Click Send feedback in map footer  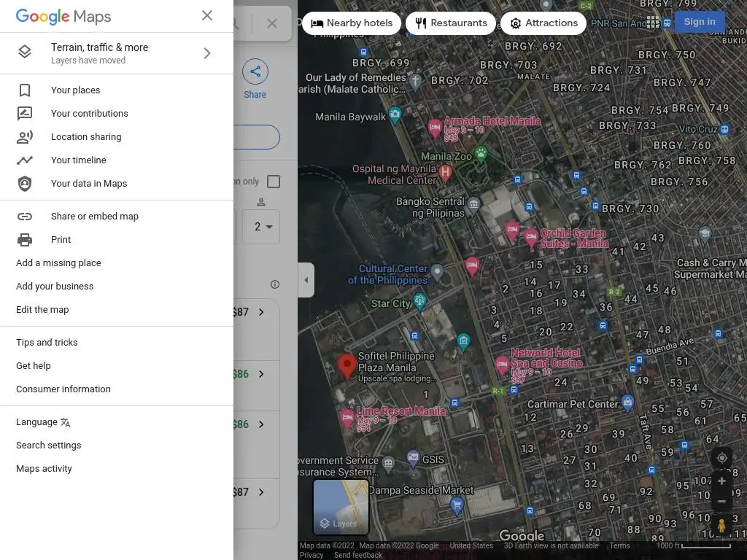coord(358,555)
